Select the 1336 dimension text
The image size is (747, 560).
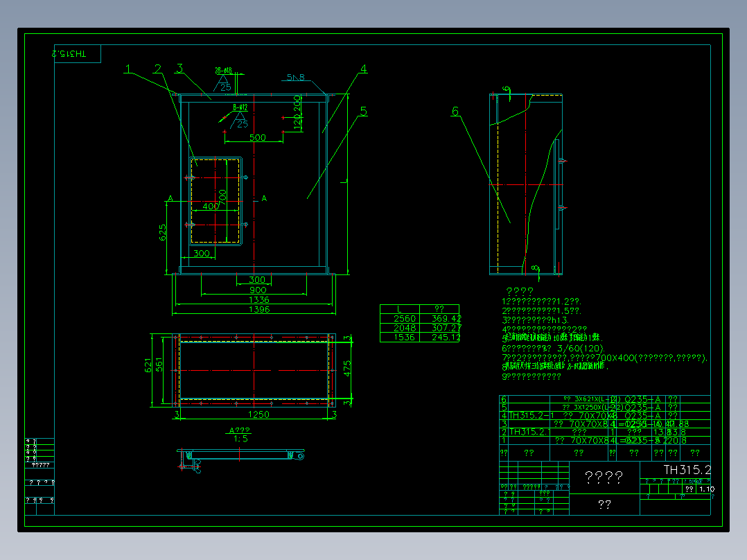[x=259, y=299]
